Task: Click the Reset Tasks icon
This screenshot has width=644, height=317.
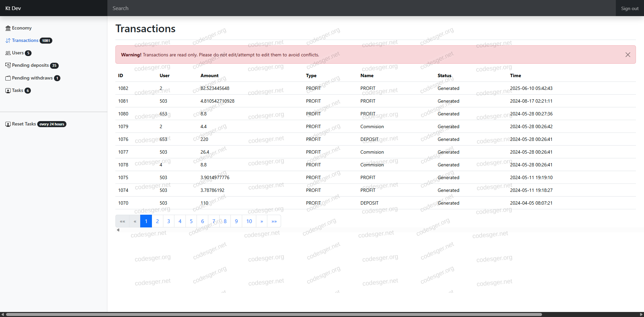Action: pyautogui.click(x=8, y=124)
